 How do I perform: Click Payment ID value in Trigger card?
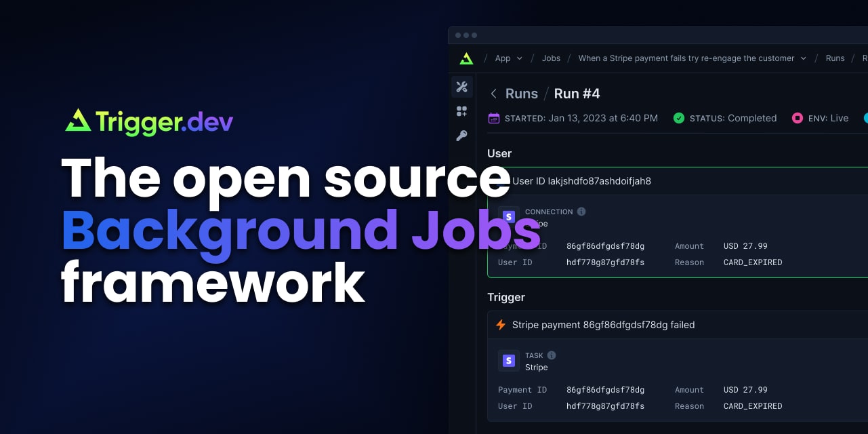605,390
